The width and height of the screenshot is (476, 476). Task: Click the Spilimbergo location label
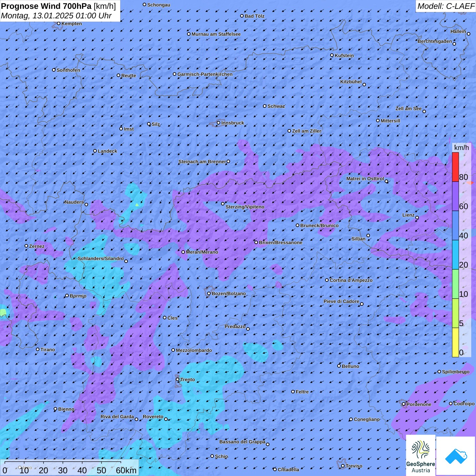click(x=456, y=372)
